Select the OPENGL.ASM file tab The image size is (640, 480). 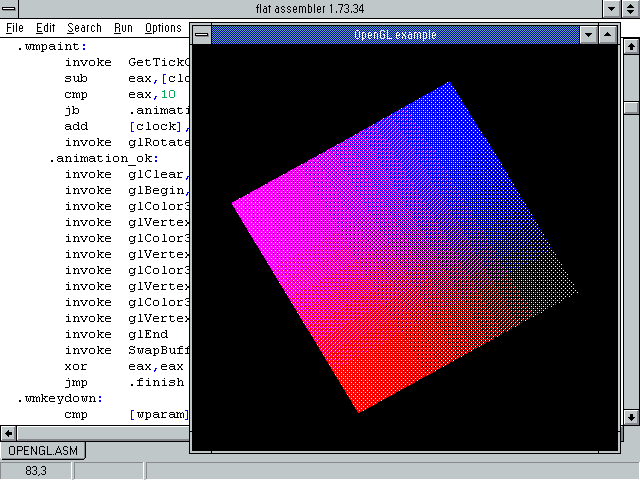[x=43, y=451]
